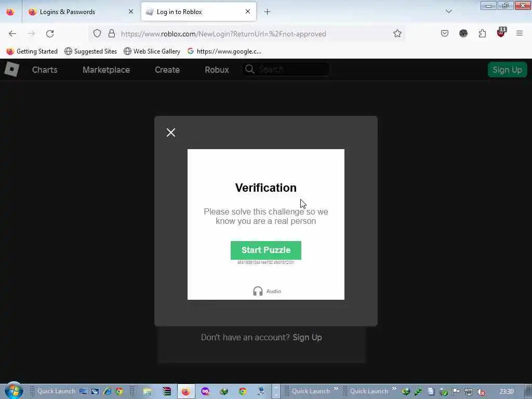Open the Extensions puzzle icon
The image size is (532, 399).
click(x=482, y=33)
